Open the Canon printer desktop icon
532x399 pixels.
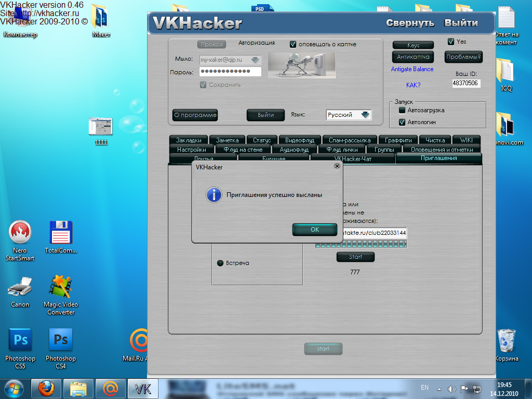click(x=20, y=292)
